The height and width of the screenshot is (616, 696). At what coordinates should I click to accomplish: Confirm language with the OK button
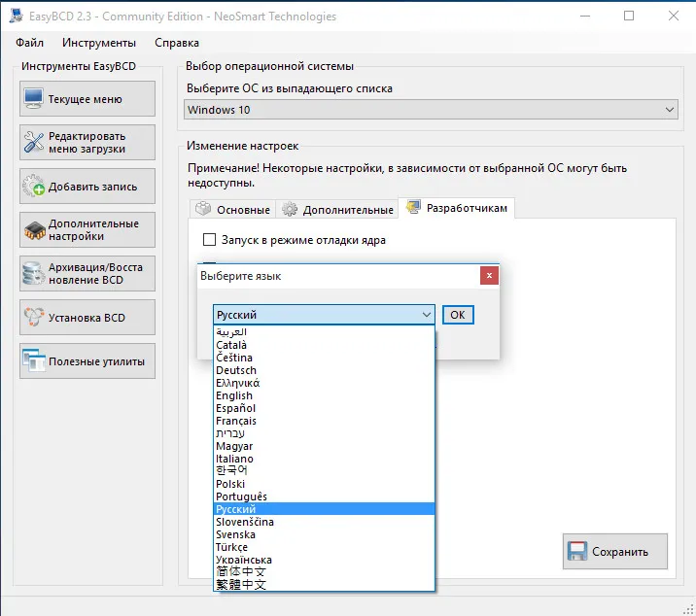pos(458,315)
